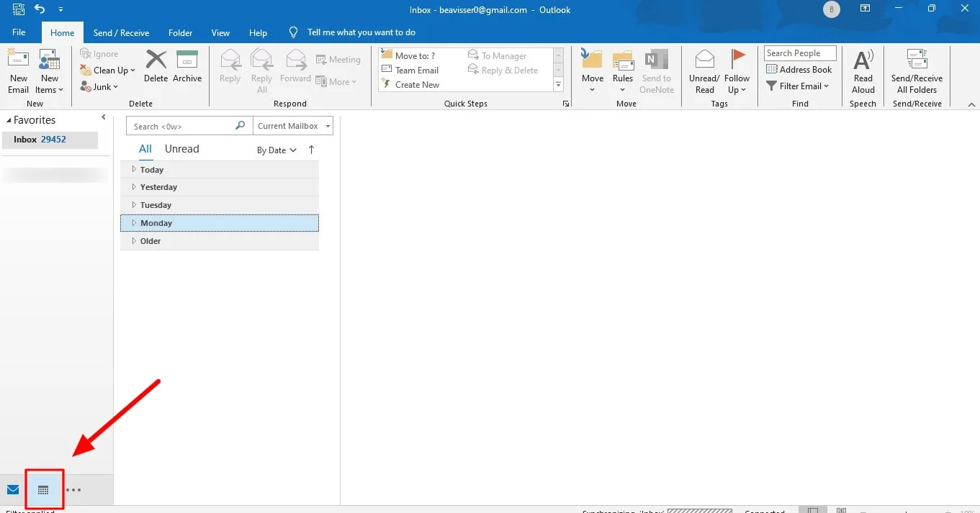Viewport: 980px width, 513px height.
Task: Switch to the Send / Receive tab
Action: point(121,32)
